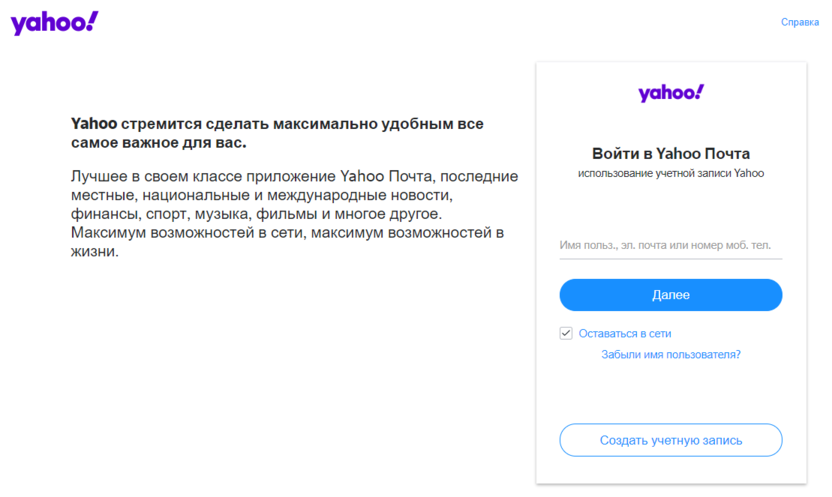Click the subtitle использование учетной записи Yahoo

tap(670, 173)
